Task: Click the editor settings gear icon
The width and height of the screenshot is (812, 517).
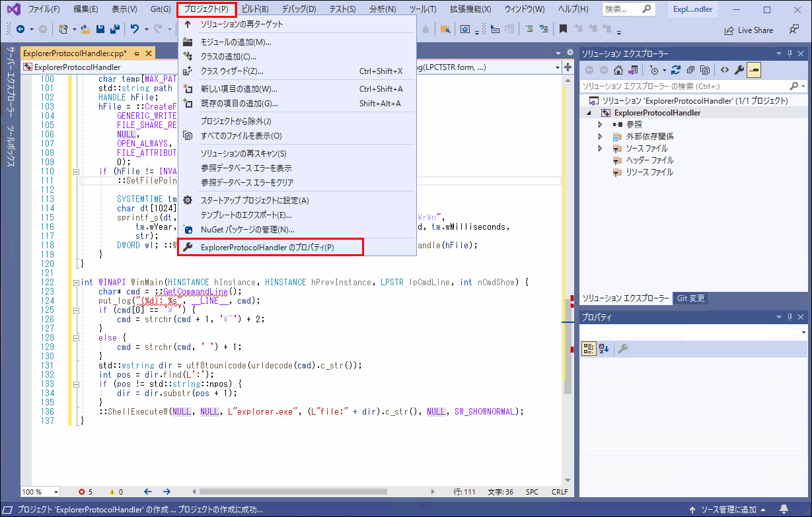Action: click(570, 53)
